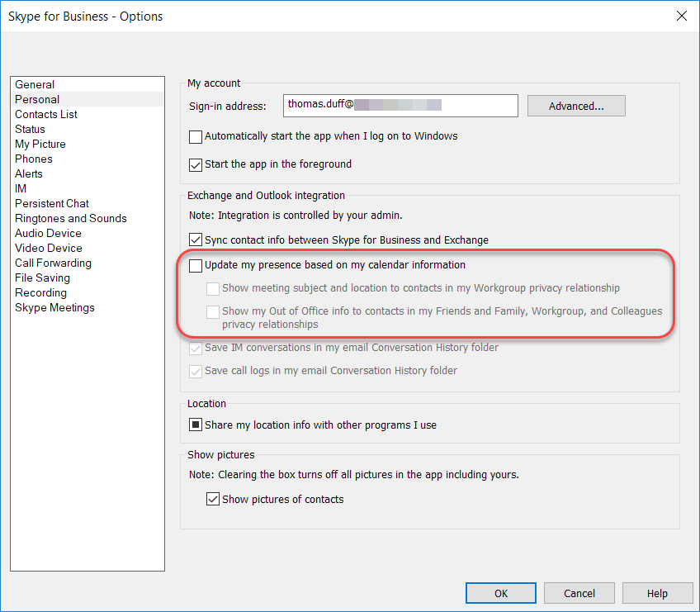Viewport: 700px width, 612px height.
Task: Click inside the sign-in address field
Action: (x=400, y=106)
